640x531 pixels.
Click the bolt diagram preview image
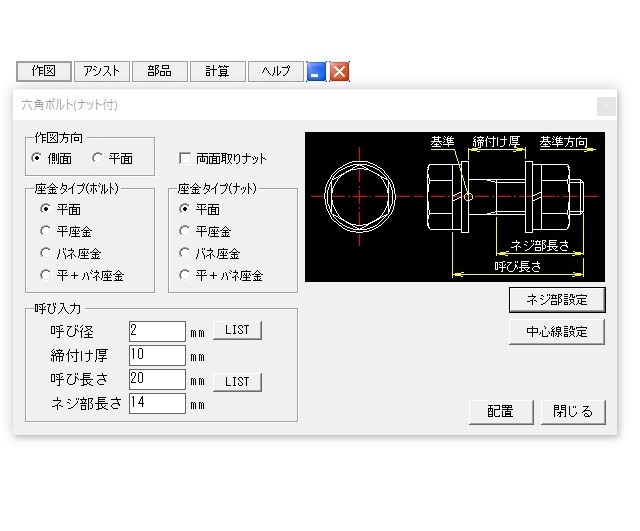pos(455,207)
